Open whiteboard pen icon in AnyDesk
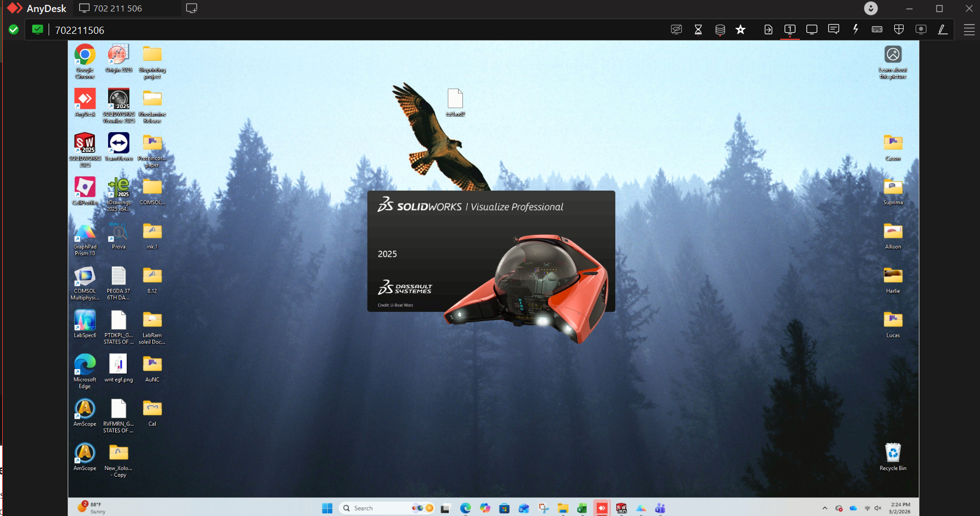This screenshot has width=980, height=516. click(x=943, y=29)
